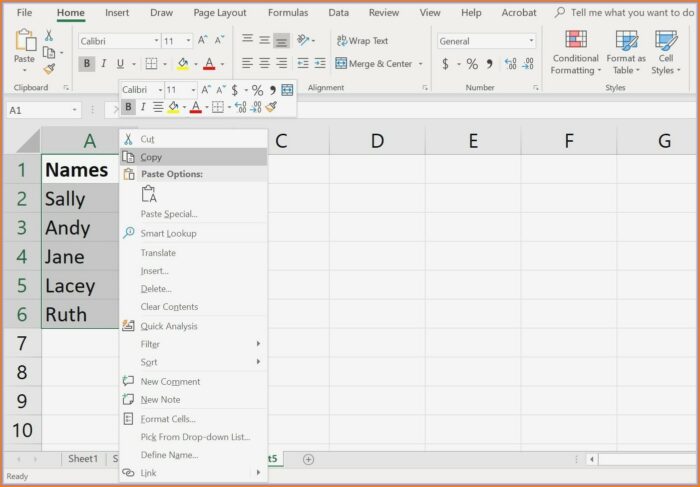The image size is (700, 487).
Task: Select Copy from the context menu
Action: [194, 157]
